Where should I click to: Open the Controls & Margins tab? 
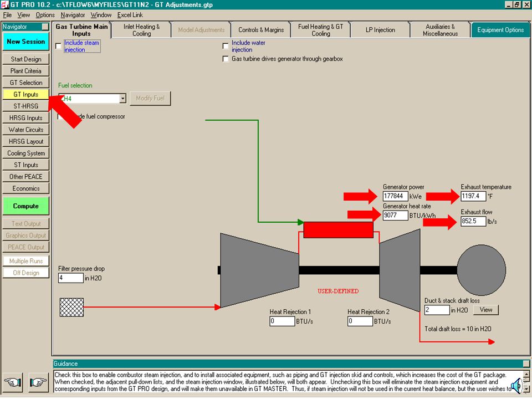261,30
